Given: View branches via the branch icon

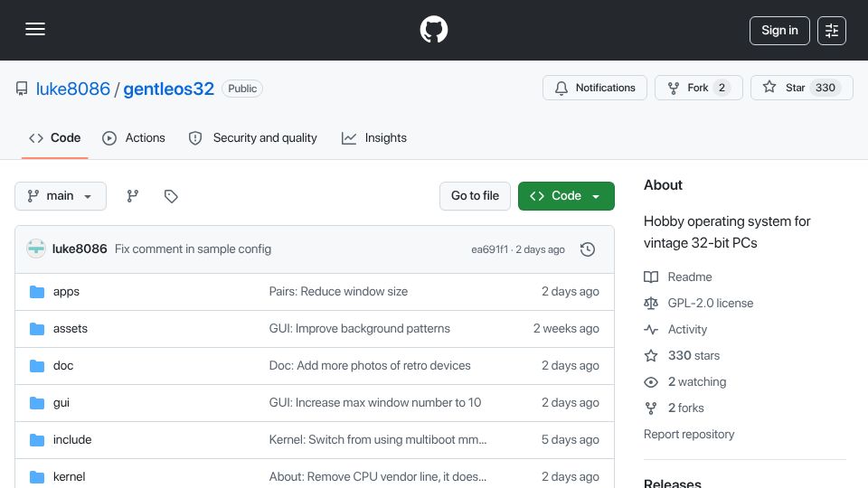Looking at the screenshot, I should [132, 196].
